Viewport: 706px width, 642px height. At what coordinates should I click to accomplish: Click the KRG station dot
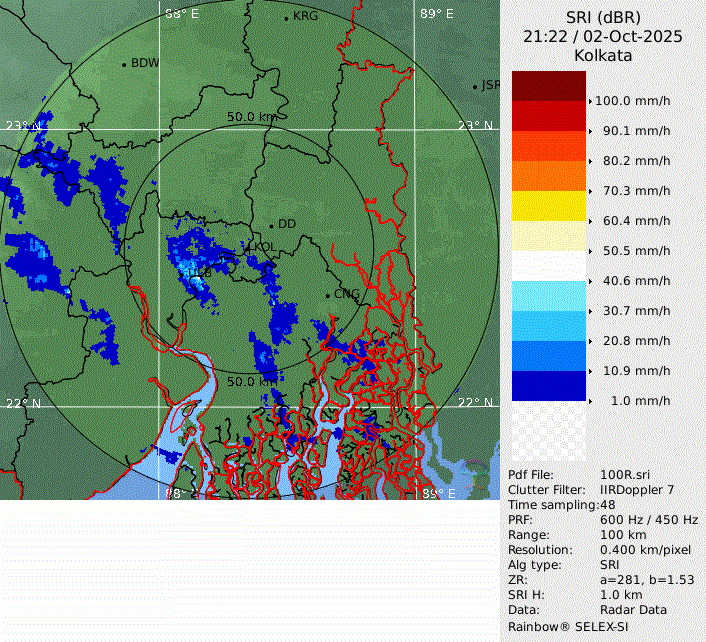[x=286, y=17]
